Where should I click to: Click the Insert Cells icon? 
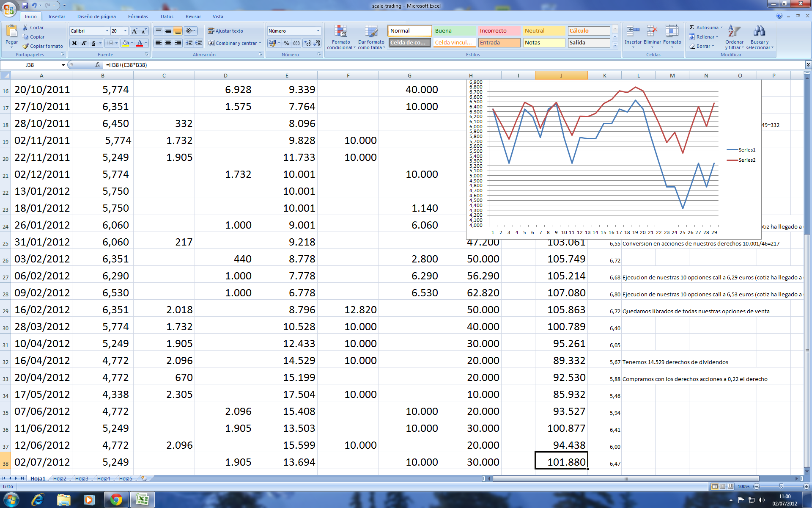(633, 32)
